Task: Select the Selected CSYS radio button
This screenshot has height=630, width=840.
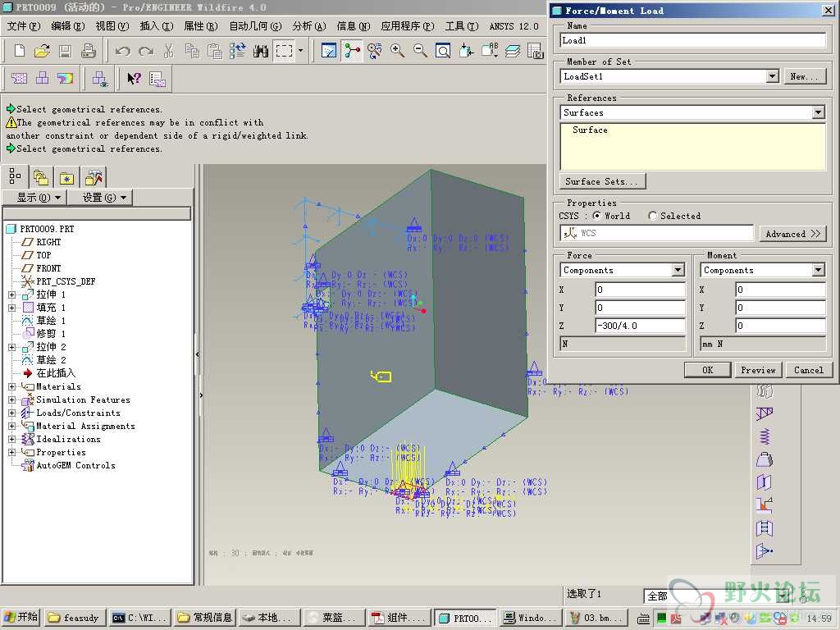Action: click(653, 216)
